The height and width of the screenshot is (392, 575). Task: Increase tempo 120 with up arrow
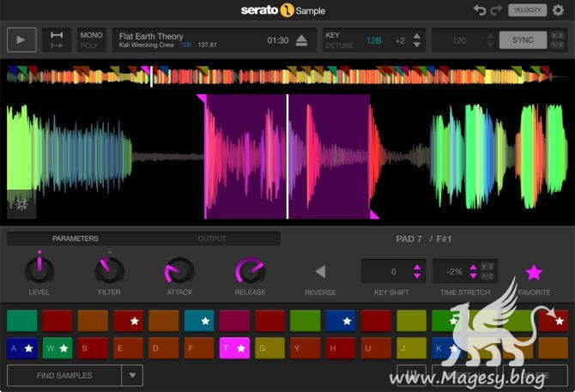pos(490,36)
